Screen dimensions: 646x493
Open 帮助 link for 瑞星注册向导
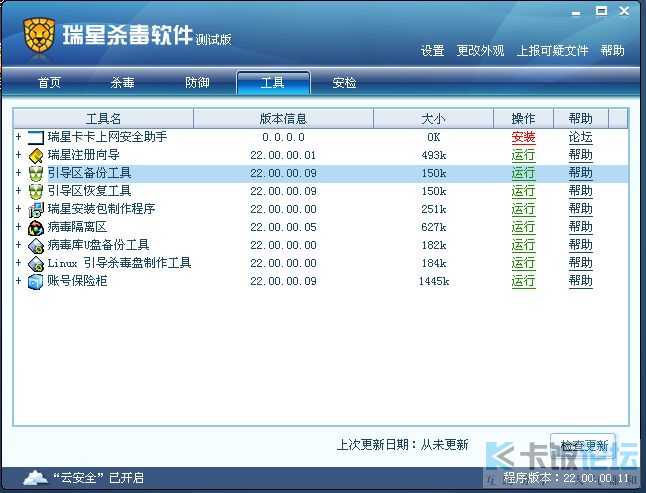(x=580, y=155)
